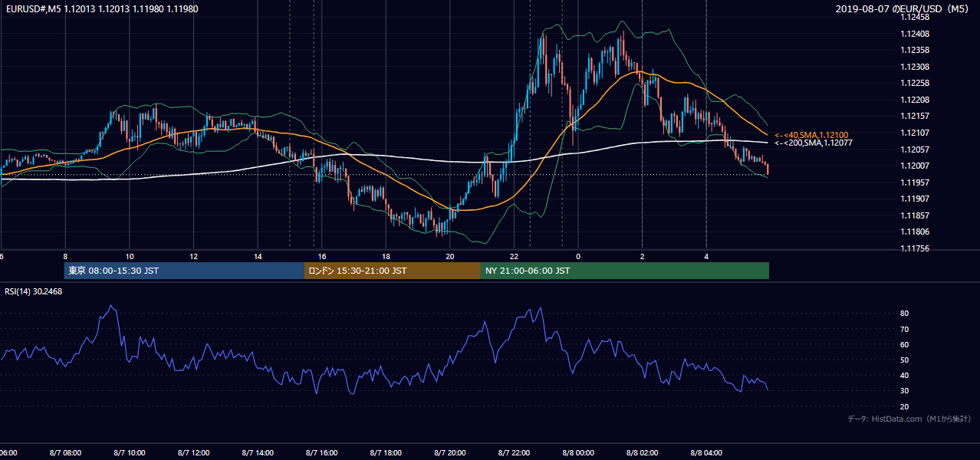Click the 1.12107 price axis label

pyautogui.click(x=915, y=133)
